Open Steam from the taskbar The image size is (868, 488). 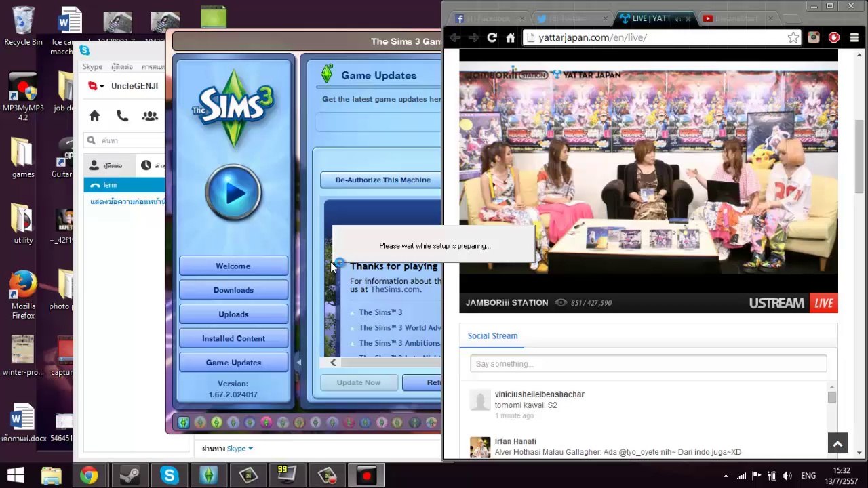click(x=130, y=476)
